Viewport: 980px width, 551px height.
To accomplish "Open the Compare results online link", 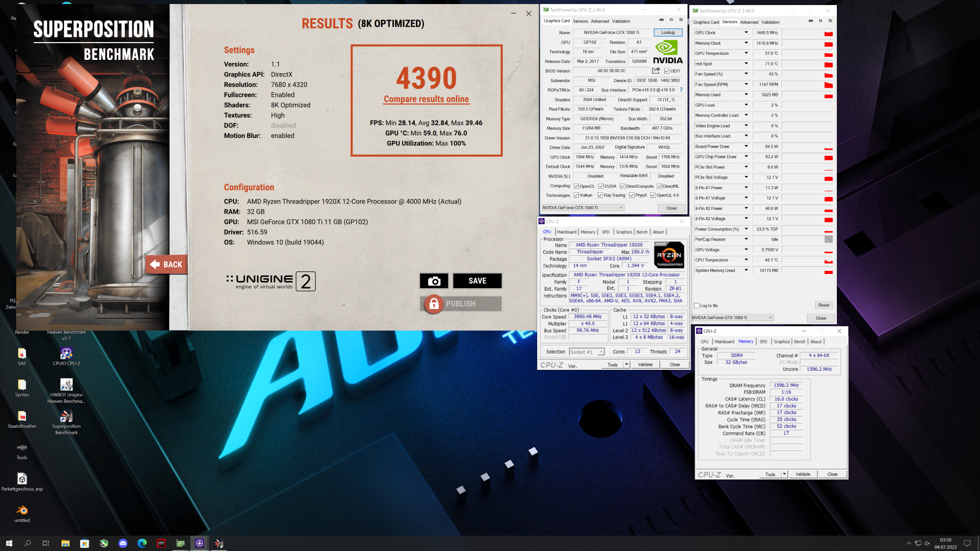I will pyautogui.click(x=427, y=99).
